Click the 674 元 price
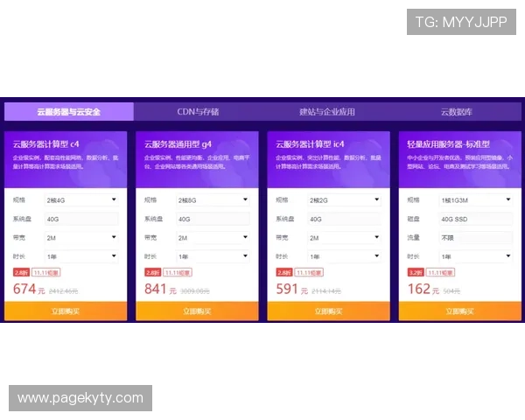 (x=29, y=289)
